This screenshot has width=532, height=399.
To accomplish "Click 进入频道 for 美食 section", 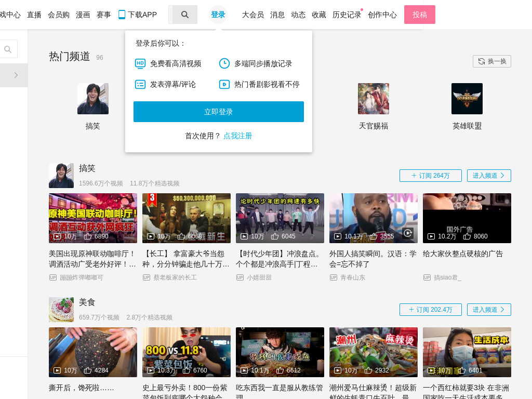I will click(x=489, y=310).
